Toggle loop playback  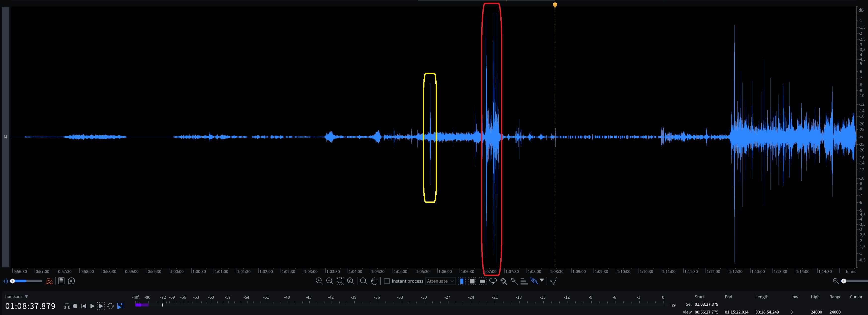tap(111, 306)
